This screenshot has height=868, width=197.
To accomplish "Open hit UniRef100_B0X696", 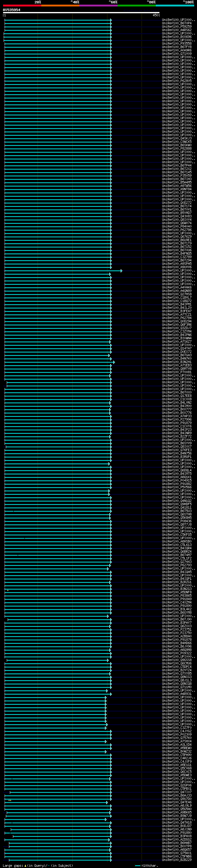I will 177,37.
